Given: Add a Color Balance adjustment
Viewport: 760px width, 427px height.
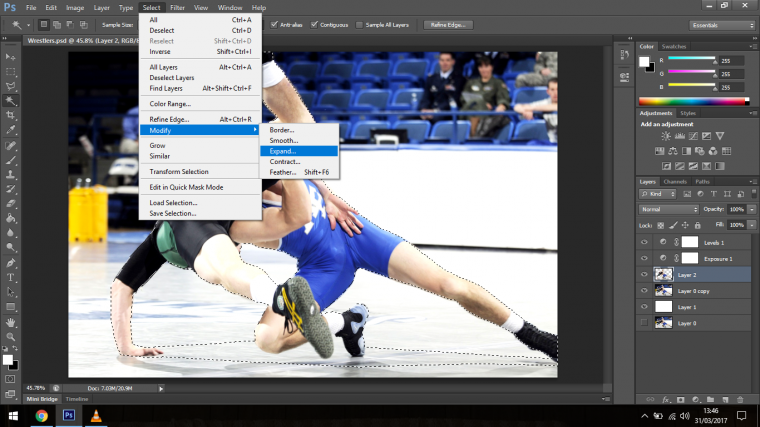Looking at the screenshot, I should (x=673, y=151).
